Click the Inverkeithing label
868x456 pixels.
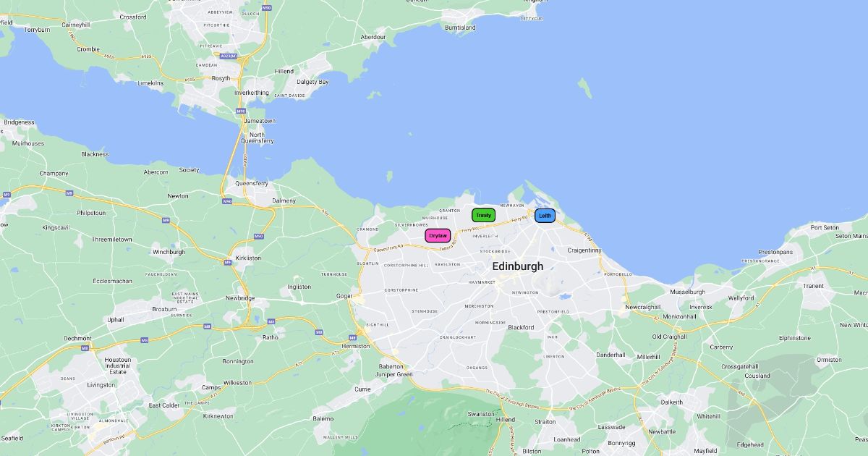point(252,93)
